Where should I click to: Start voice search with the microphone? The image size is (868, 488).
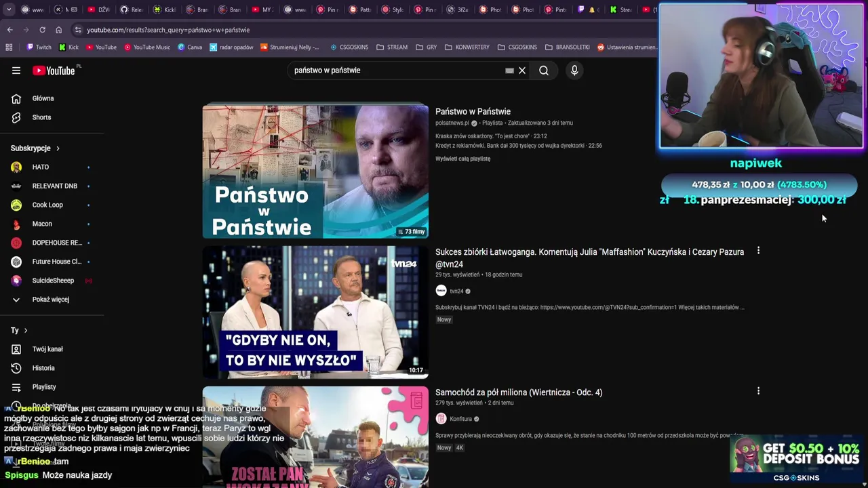(x=574, y=70)
